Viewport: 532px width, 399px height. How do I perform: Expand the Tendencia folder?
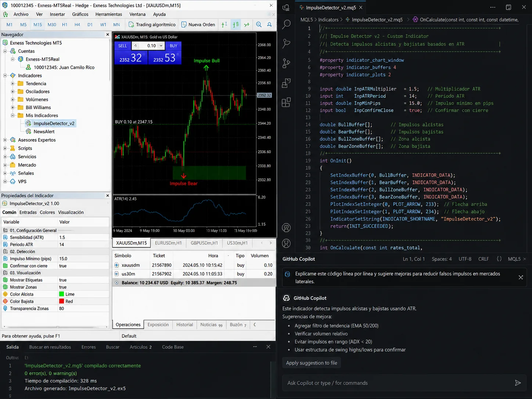[12, 83]
